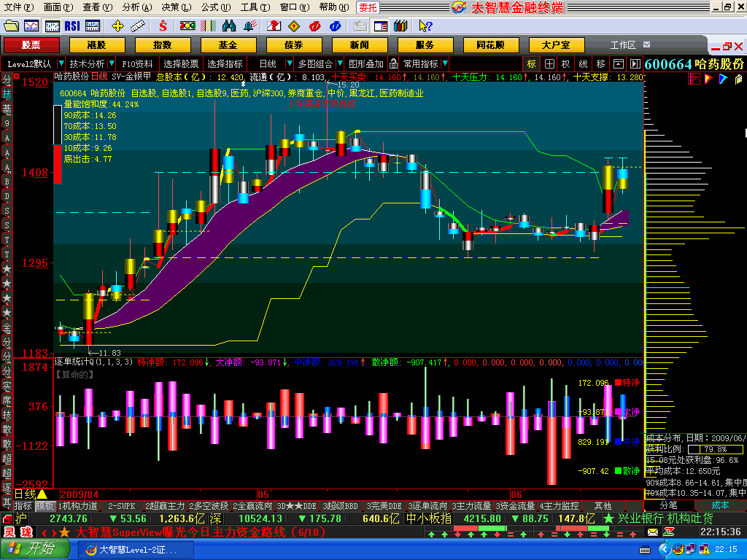Open the 文件(F) menu
The width and height of the screenshot is (747, 560).
[x=19, y=7]
